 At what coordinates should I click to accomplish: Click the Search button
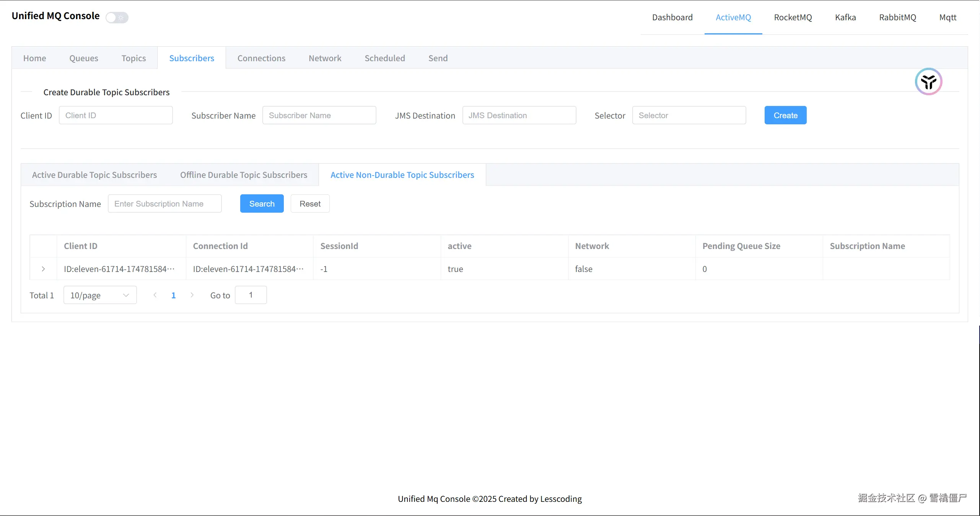click(x=262, y=203)
